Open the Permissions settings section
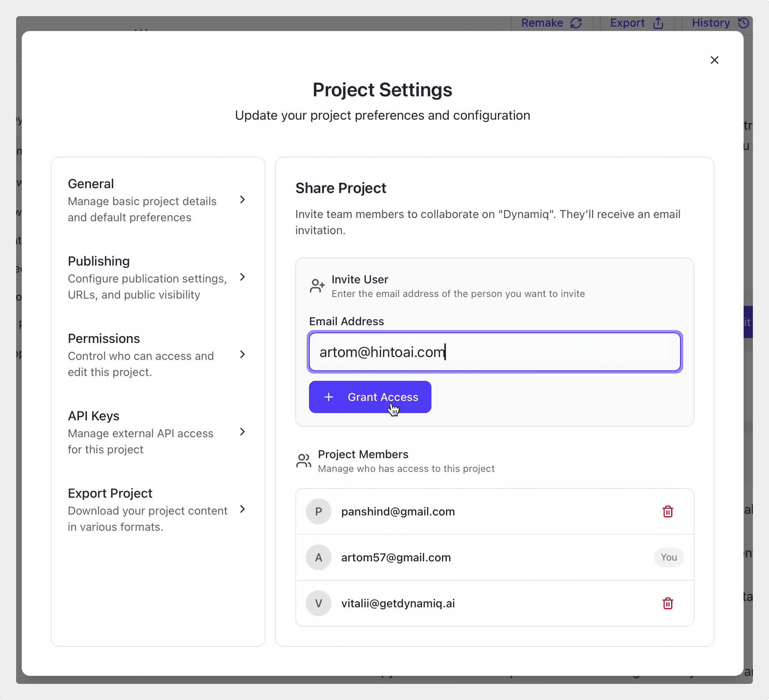Image resolution: width=769 pixels, height=700 pixels. pos(141,355)
